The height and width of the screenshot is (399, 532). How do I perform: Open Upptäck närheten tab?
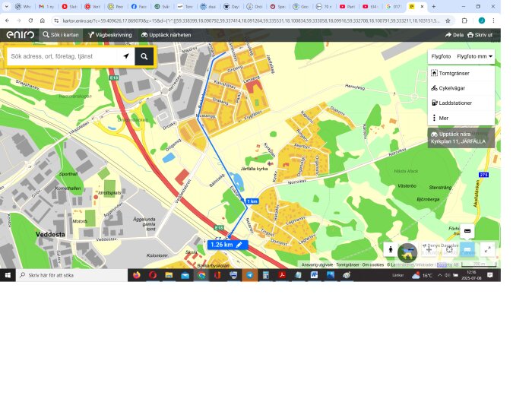tap(166, 35)
